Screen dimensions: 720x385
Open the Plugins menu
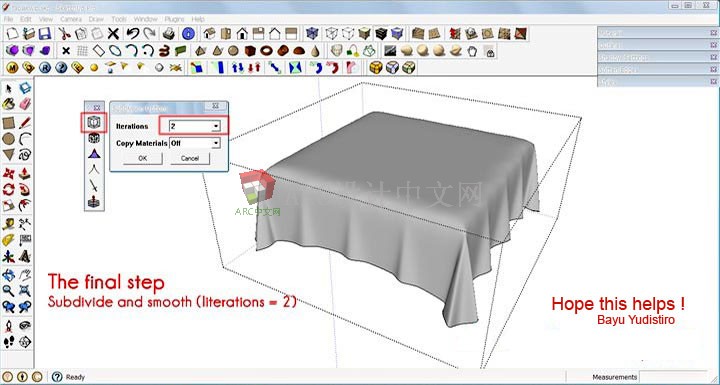[x=174, y=19]
